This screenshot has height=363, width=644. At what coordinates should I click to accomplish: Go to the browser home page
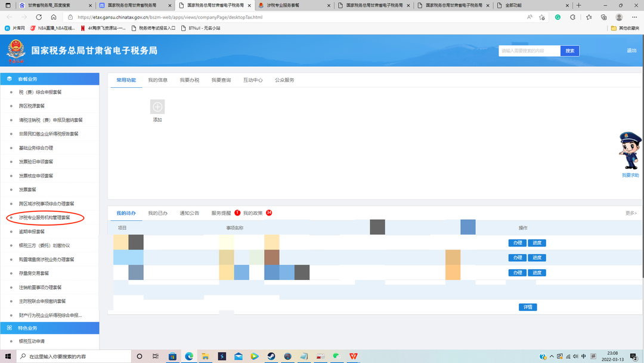(x=54, y=17)
